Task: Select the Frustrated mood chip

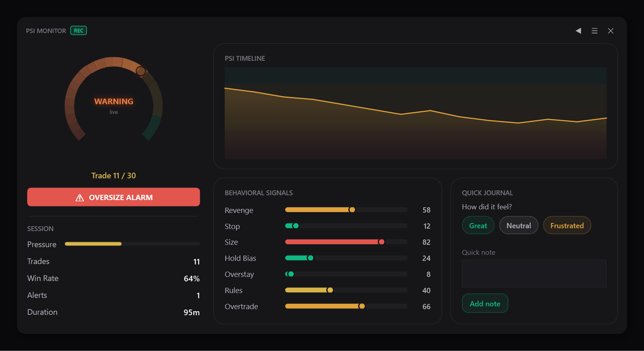Action: 567,225
